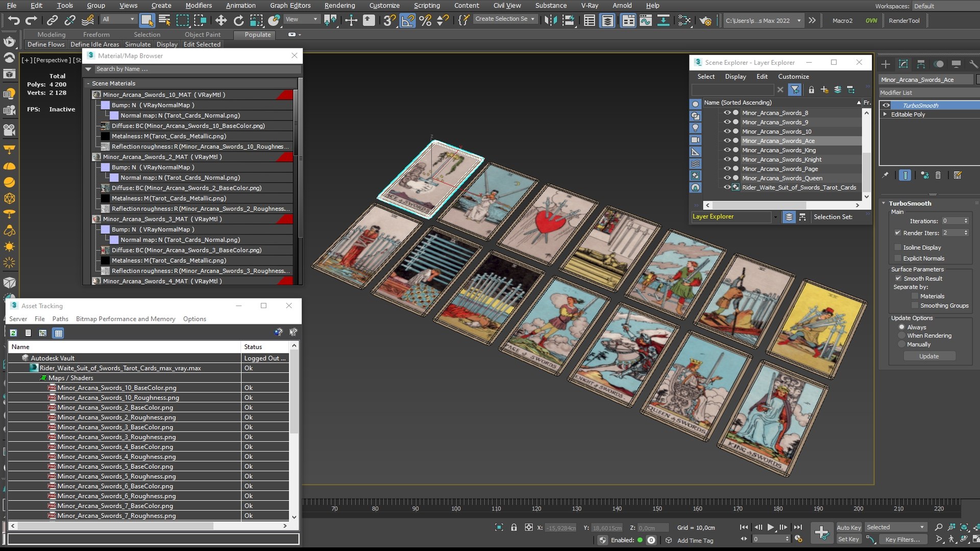Image resolution: width=980 pixels, height=551 pixels.
Task: Open the Create Selection Set dropdown
Action: point(505,19)
